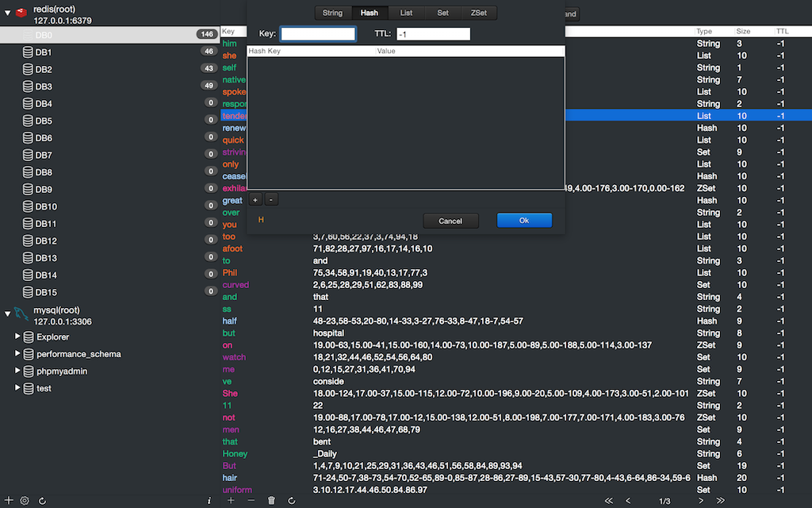This screenshot has height=508, width=812.
Task: Select the List type tab
Action: [x=406, y=13]
